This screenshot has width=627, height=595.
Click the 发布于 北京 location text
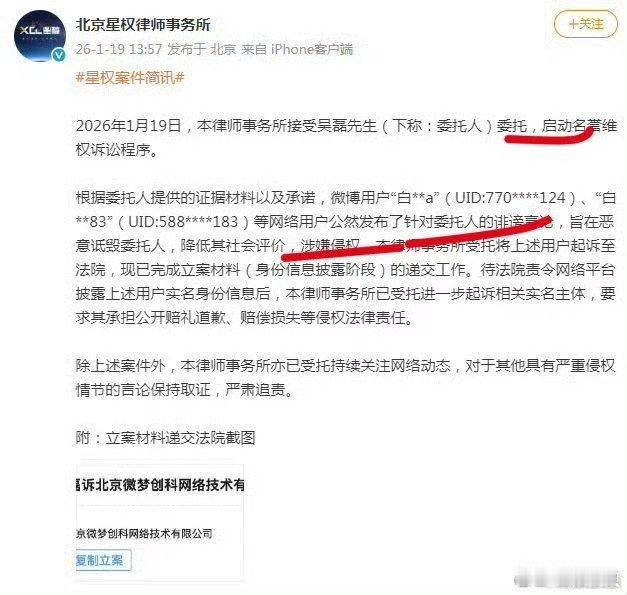click(202, 49)
